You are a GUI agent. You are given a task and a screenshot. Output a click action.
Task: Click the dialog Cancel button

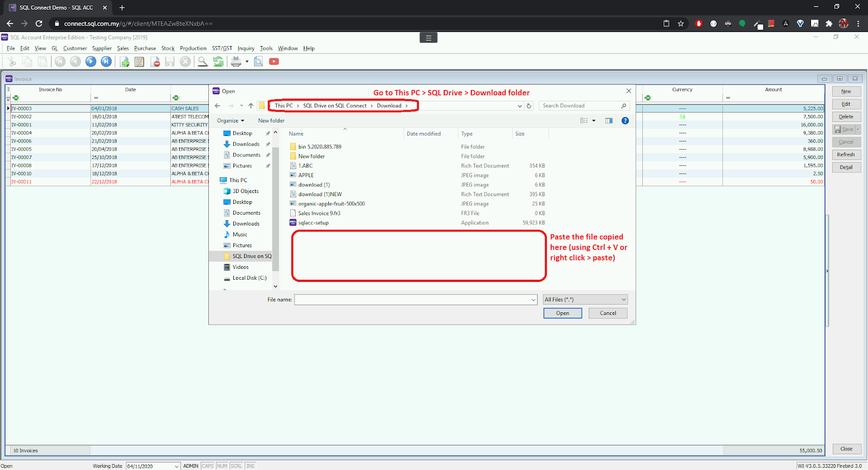coord(608,313)
